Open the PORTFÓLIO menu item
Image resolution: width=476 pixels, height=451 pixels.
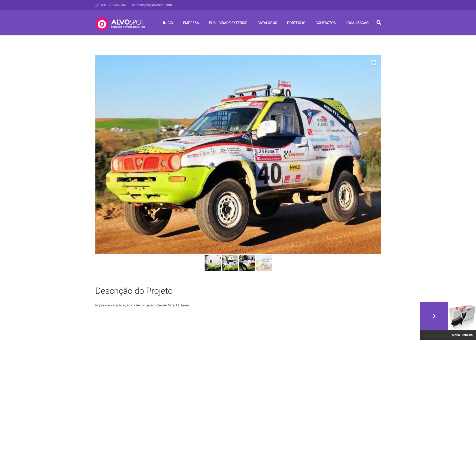click(296, 23)
